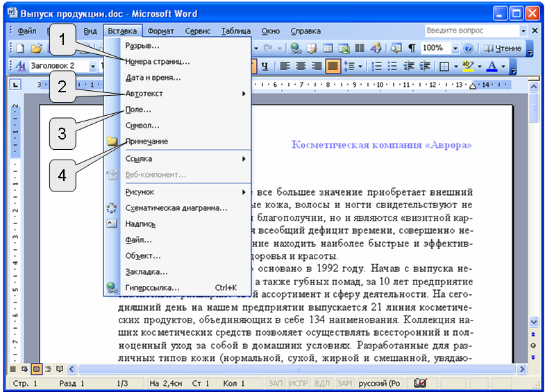The image size is (545, 392).
Task: Open the Формат menu
Action: (x=160, y=31)
